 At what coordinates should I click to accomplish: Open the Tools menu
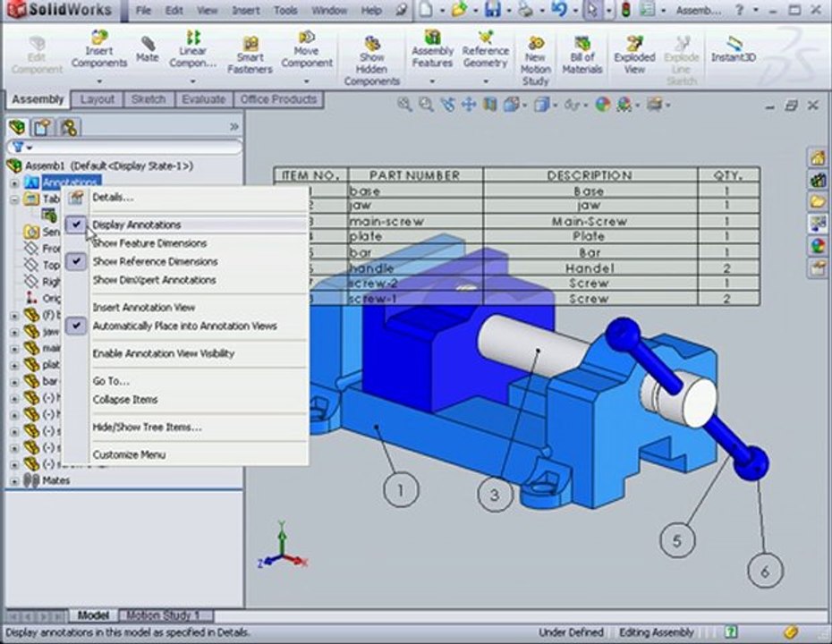click(285, 10)
